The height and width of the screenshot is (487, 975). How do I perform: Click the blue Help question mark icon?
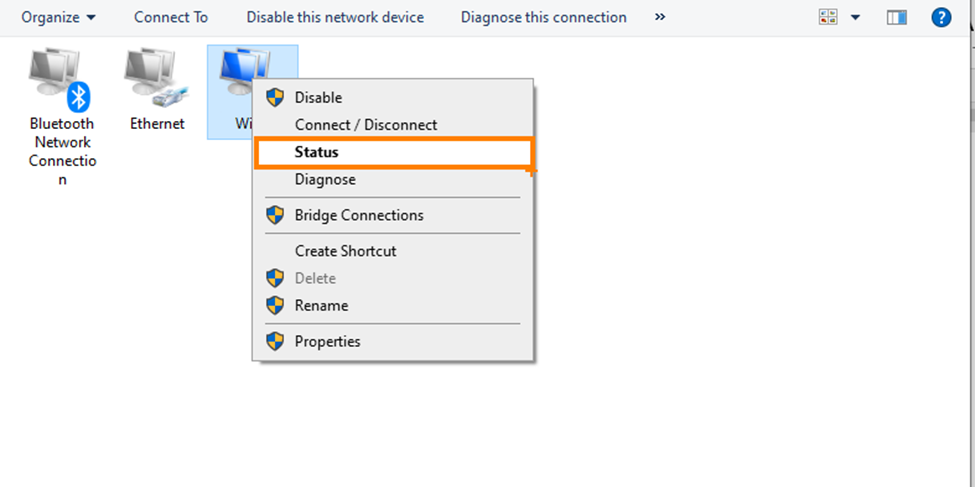[941, 17]
